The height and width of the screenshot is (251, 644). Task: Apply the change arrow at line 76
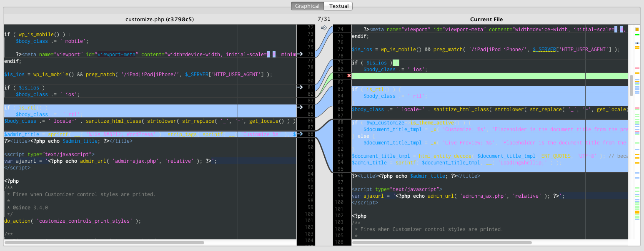[300, 54]
